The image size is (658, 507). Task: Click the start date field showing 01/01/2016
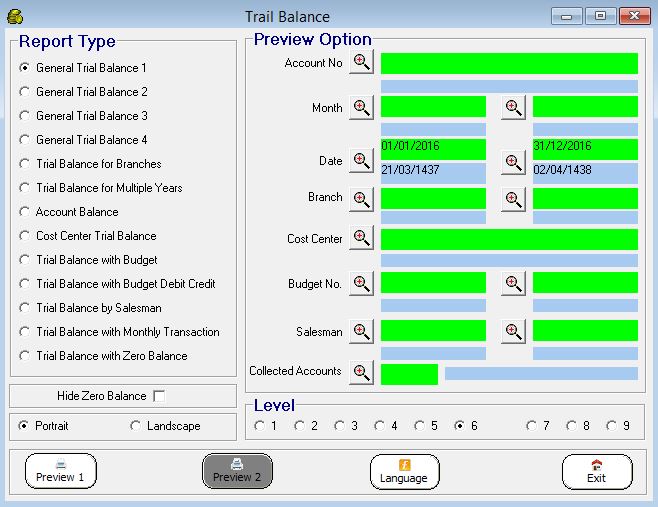[x=432, y=148]
